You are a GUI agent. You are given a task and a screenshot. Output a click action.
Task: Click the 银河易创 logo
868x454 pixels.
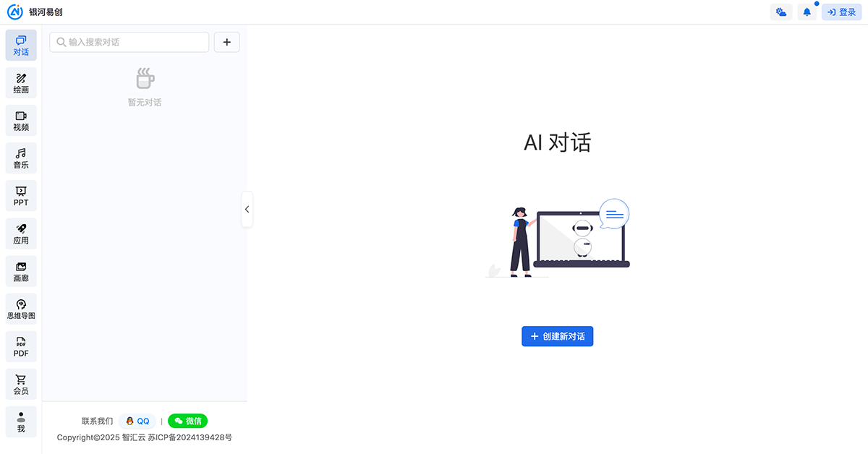pyautogui.click(x=35, y=12)
